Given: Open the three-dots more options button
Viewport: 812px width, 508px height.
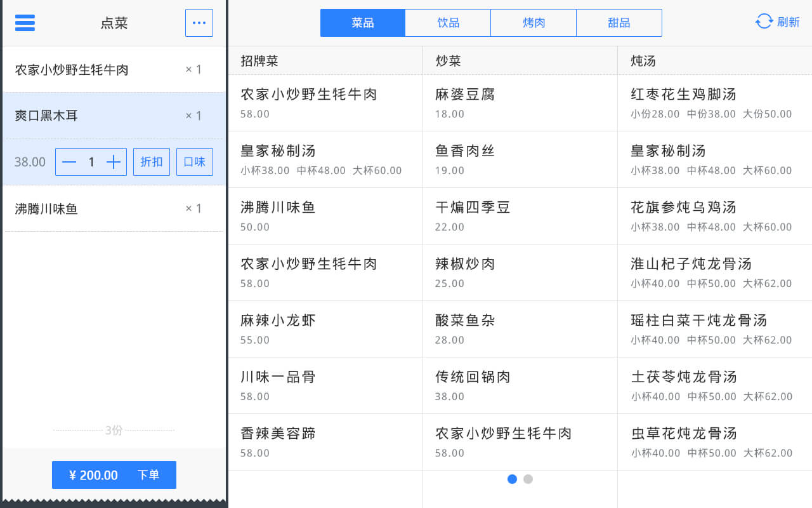Looking at the screenshot, I should coord(199,23).
